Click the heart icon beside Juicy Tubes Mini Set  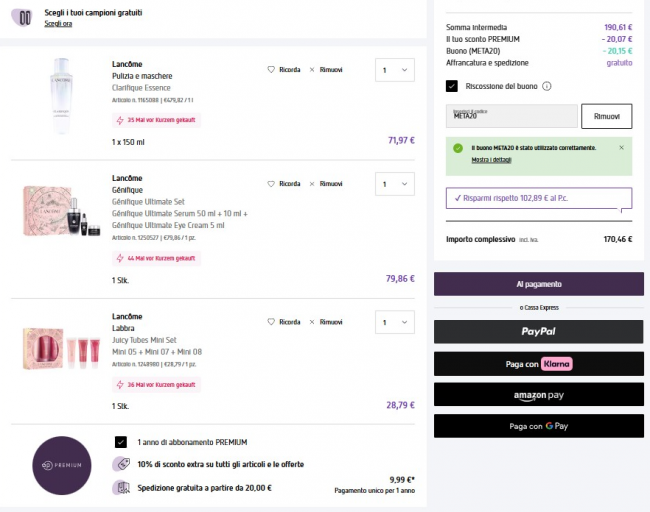tap(271, 322)
